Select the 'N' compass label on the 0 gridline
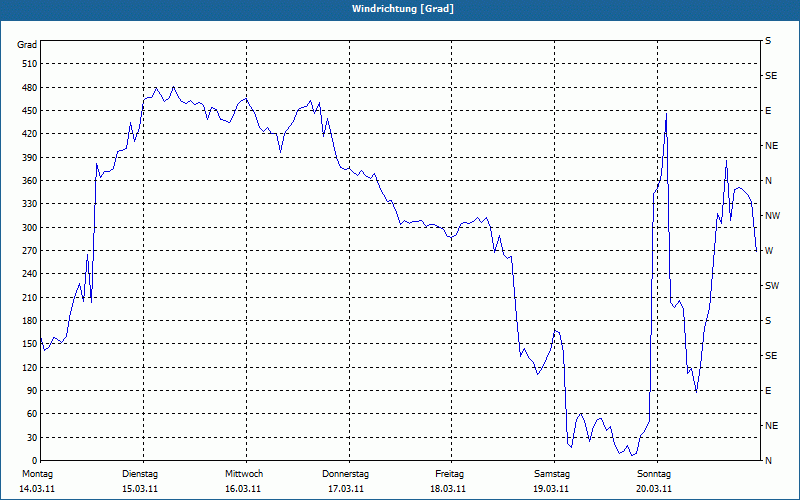The width and height of the screenshot is (800, 500). [768, 461]
